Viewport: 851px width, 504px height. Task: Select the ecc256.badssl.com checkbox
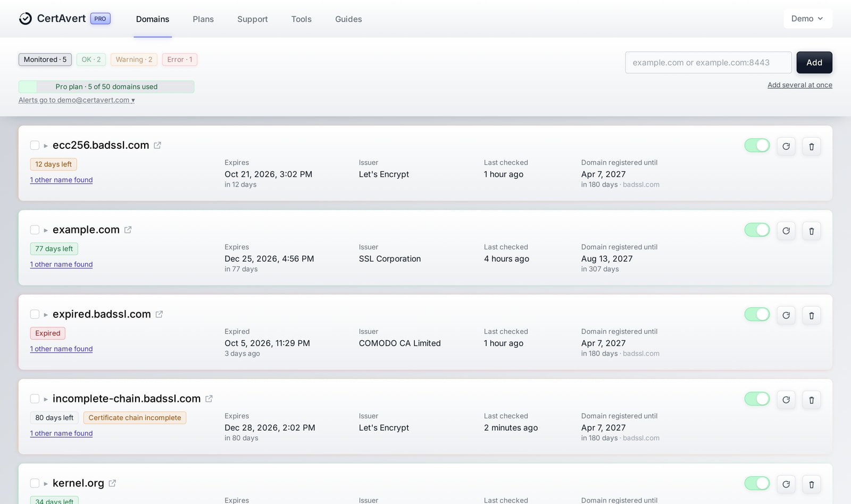pos(35,145)
